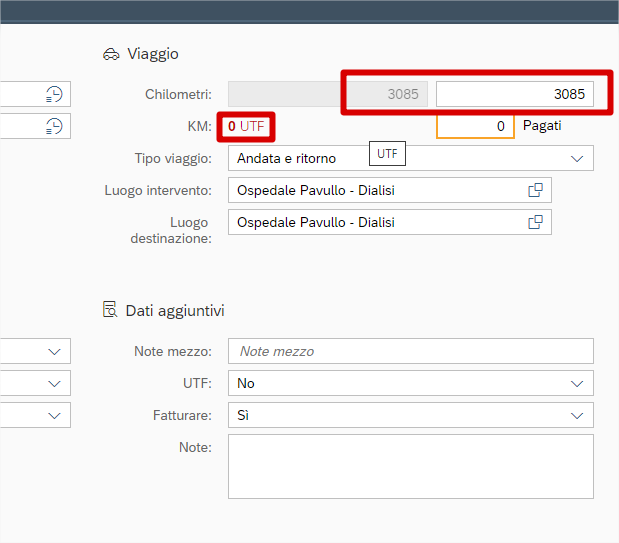
Task: Open the Fatturare dropdown showing Sì
Action: point(576,415)
